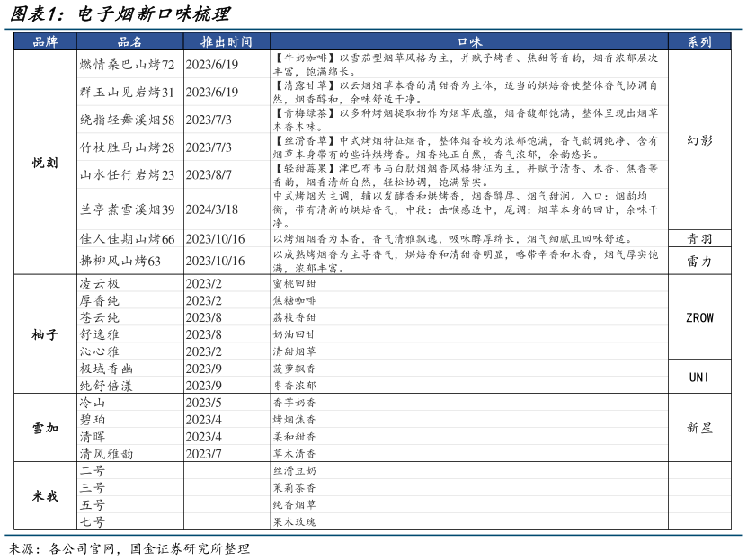The image size is (747, 560).
Task: Click flavor cell '丝滑豆奶'
Action: pyautogui.click(x=295, y=470)
